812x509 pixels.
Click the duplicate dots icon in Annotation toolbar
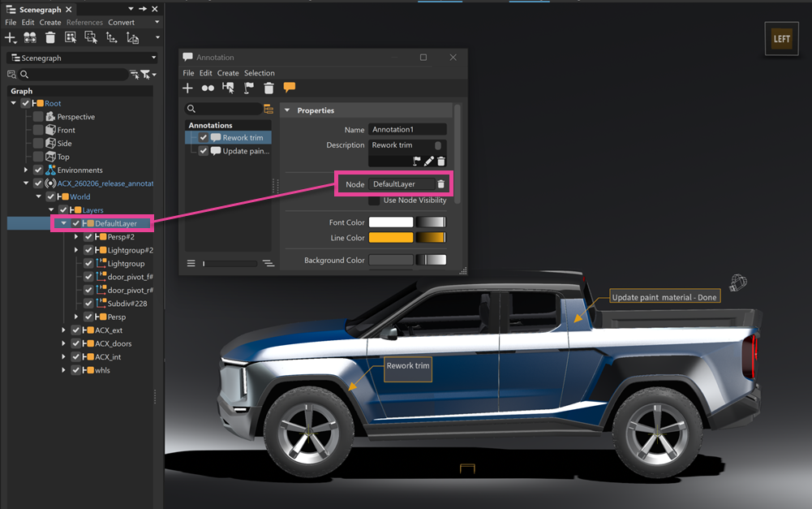pyautogui.click(x=208, y=88)
